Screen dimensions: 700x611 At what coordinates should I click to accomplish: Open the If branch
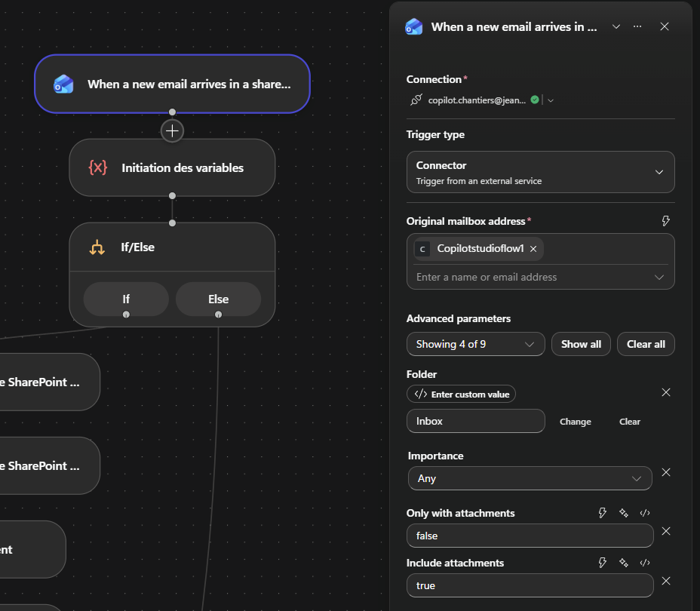pyautogui.click(x=126, y=299)
